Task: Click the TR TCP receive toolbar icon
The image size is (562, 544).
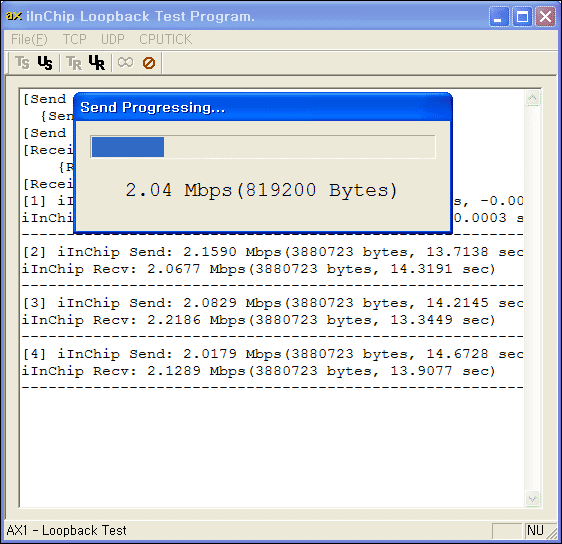Action: click(74, 63)
